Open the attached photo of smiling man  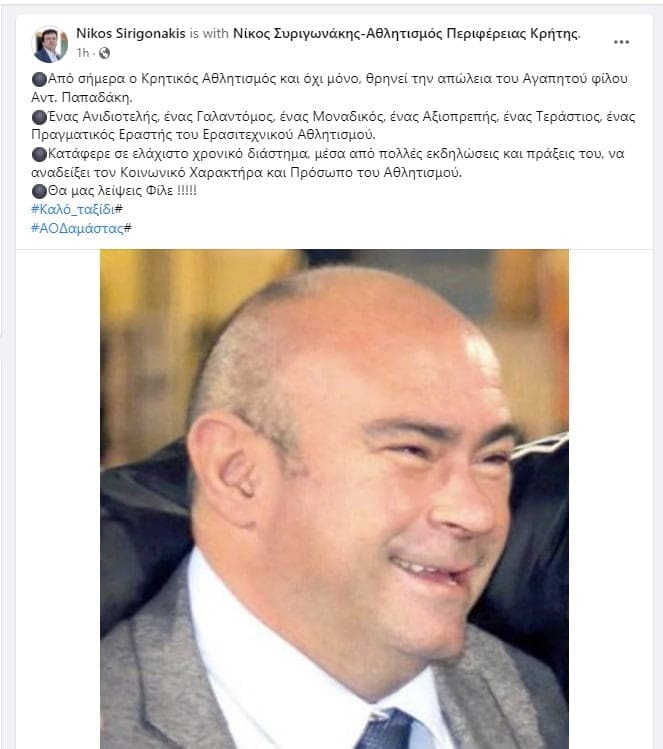(334, 499)
